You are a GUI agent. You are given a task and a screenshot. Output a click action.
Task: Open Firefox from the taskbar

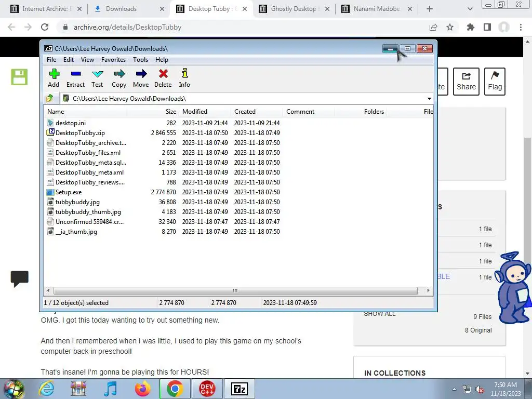142,389
